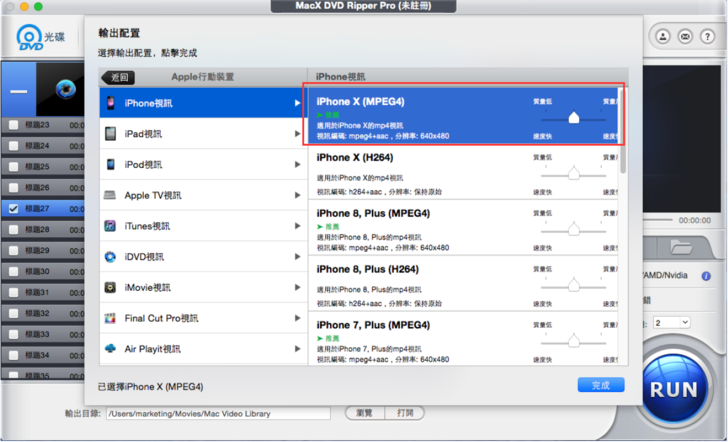The height and width of the screenshot is (442, 728).
Task: Expand iDVD視訊 submenu arrow
Action: (297, 256)
